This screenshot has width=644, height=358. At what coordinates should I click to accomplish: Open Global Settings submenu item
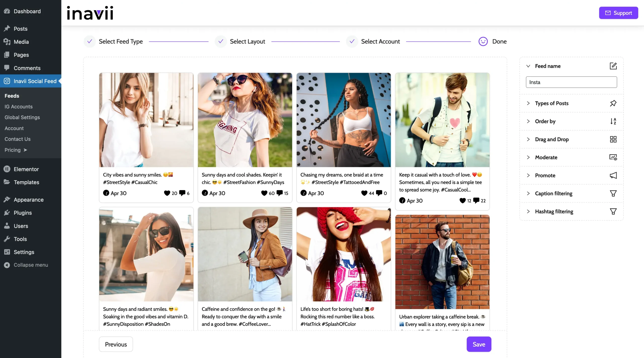coord(22,118)
